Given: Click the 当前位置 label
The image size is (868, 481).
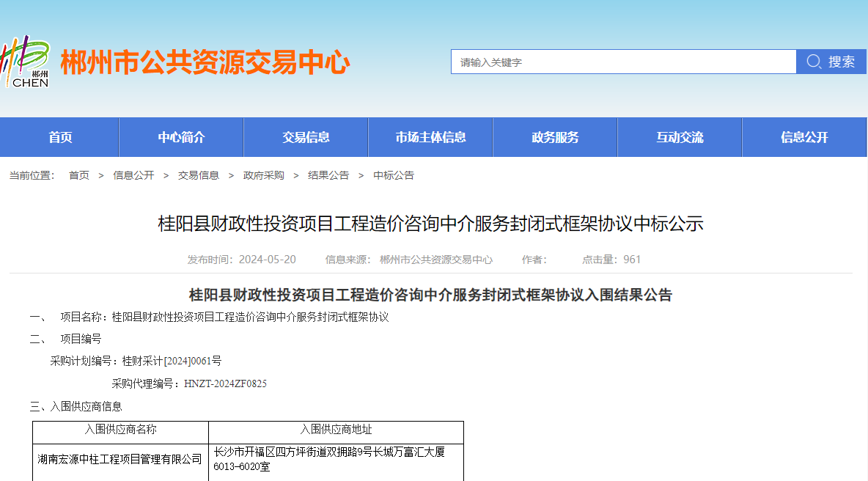Looking at the screenshot, I should (32, 175).
